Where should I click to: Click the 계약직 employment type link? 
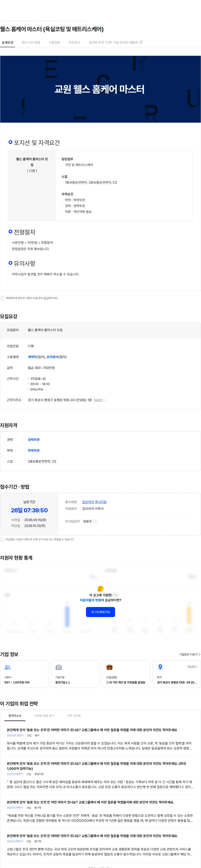[x=32, y=357]
